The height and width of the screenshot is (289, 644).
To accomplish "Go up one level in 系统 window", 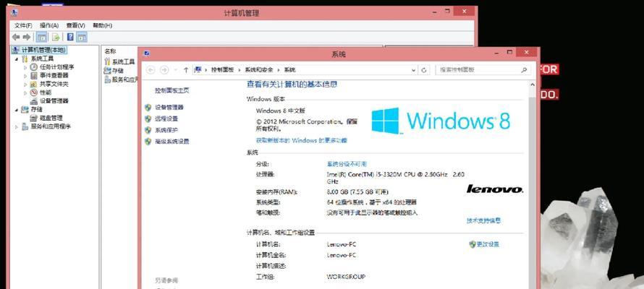I will (x=186, y=70).
